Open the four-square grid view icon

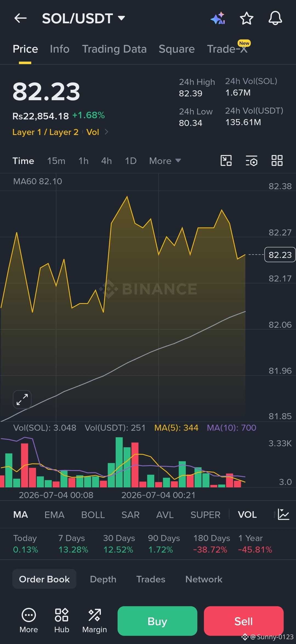[277, 160]
